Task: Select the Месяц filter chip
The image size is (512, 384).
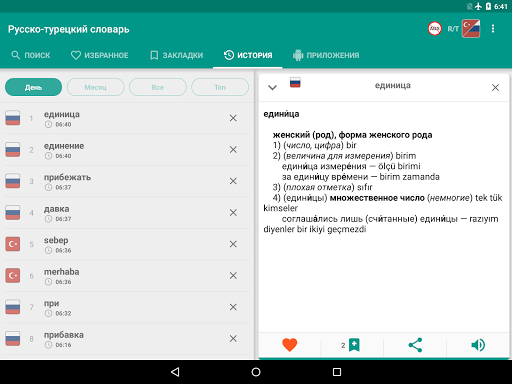Action: [95, 87]
